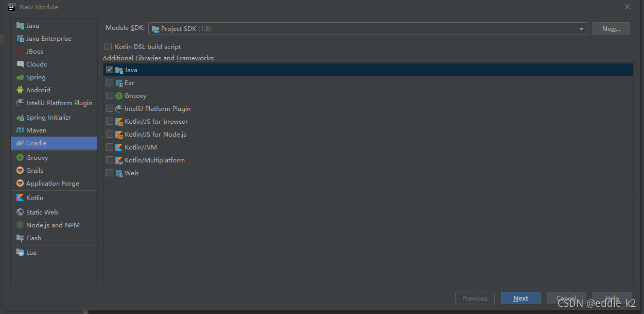Enable the Kotlin DSL build script checkbox
Viewport: 644px width, 314px height.
[x=108, y=46]
